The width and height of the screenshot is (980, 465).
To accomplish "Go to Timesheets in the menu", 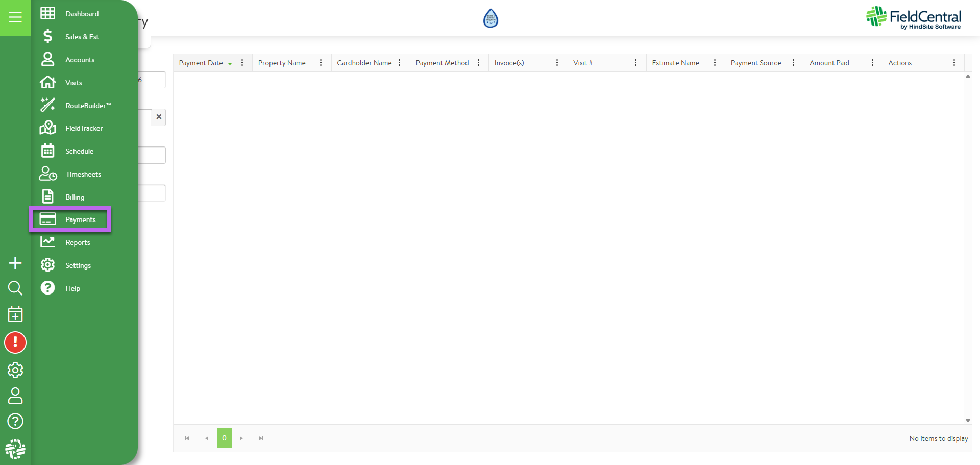I will [x=83, y=174].
